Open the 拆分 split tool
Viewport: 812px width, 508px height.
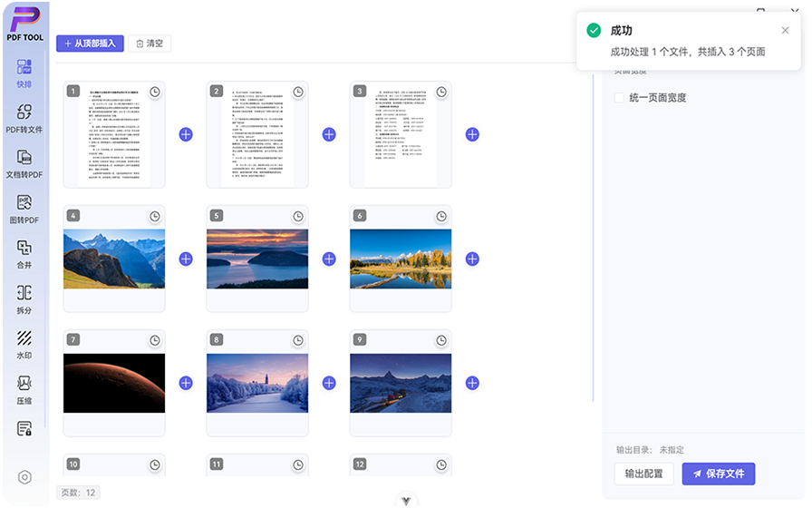pyautogui.click(x=24, y=299)
